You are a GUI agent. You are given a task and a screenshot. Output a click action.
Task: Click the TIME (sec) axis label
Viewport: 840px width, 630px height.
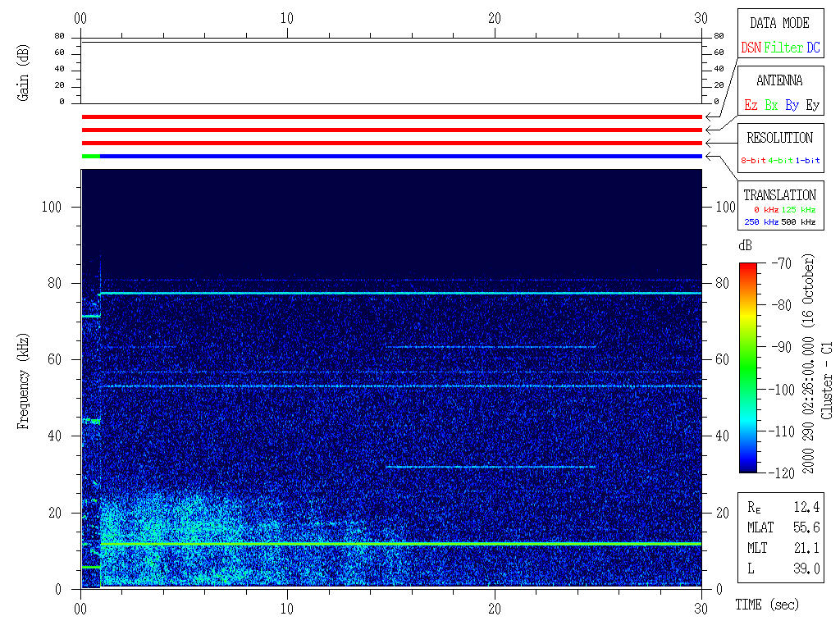point(766,605)
